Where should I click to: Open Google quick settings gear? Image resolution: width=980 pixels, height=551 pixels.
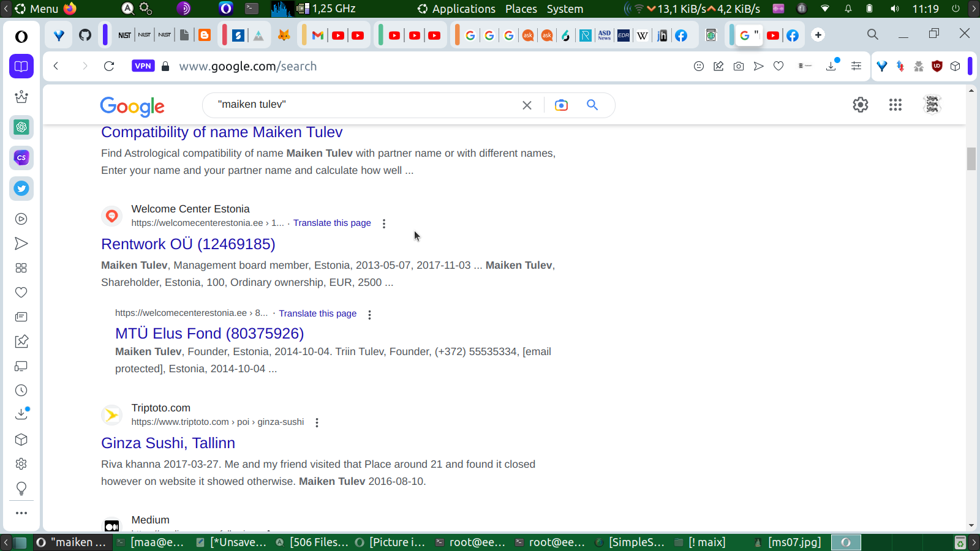point(861,105)
